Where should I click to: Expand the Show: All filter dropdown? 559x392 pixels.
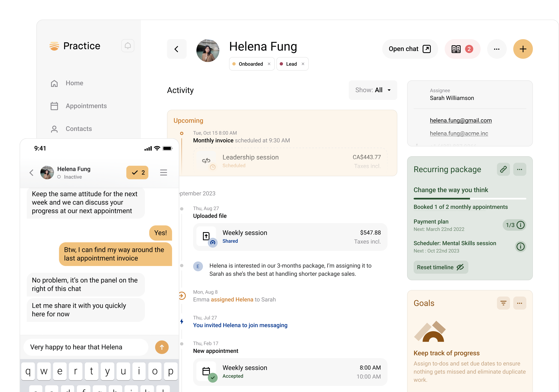(373, 90)
